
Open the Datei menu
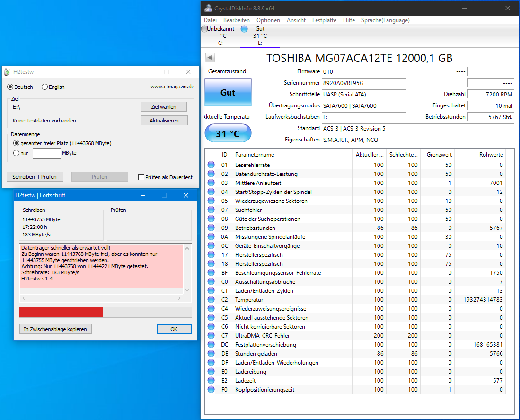[210, 20]
